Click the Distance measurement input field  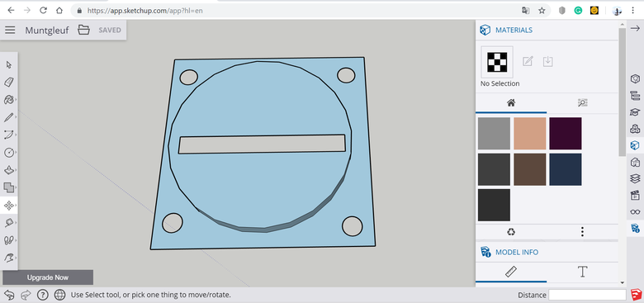pos(587,295)
